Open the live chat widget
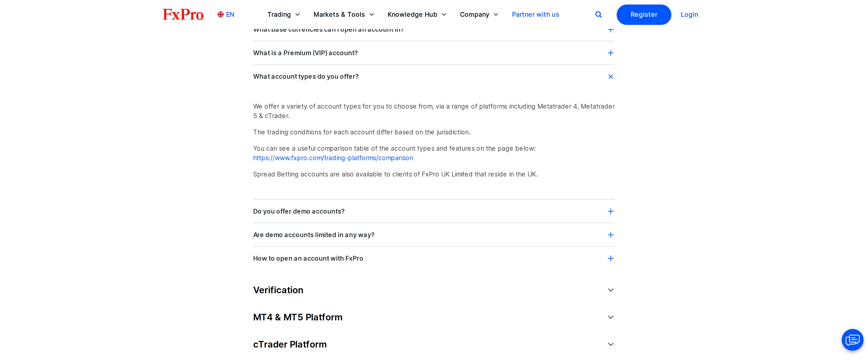The width and height of the screenshot is (868, 362). click(852, 340)
